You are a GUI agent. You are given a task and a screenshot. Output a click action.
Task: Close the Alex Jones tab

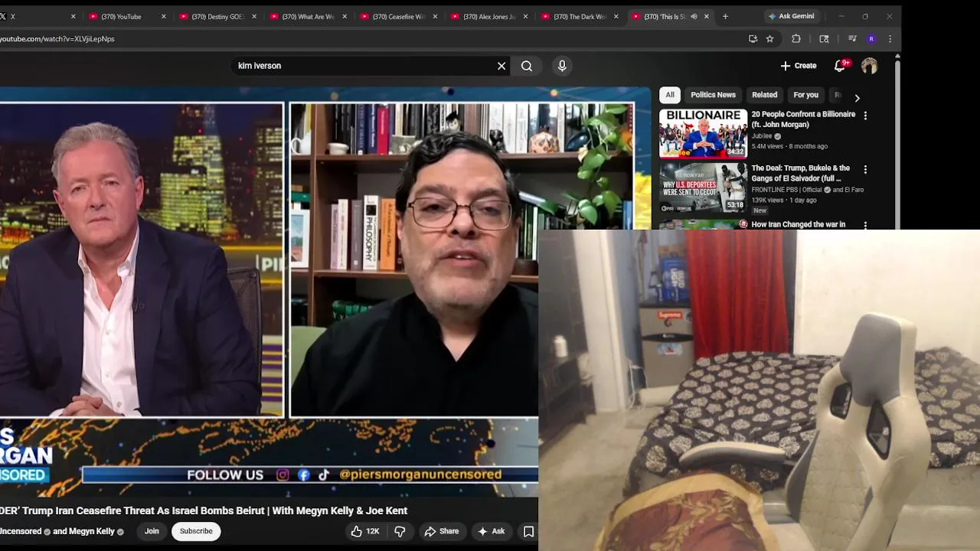pyautogui.click(x=525, y=16)
